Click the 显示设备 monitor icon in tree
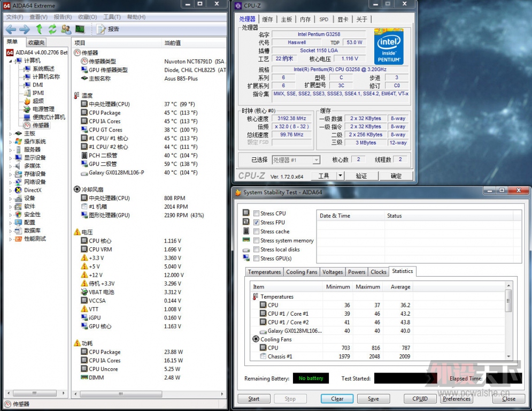The height and width of the screenshot is (411, 532). pyautogui.click(x=19, y=158)
